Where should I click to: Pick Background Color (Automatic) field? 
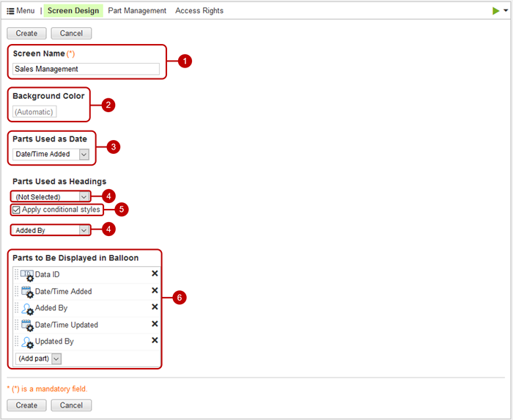(x=34, y=112)
